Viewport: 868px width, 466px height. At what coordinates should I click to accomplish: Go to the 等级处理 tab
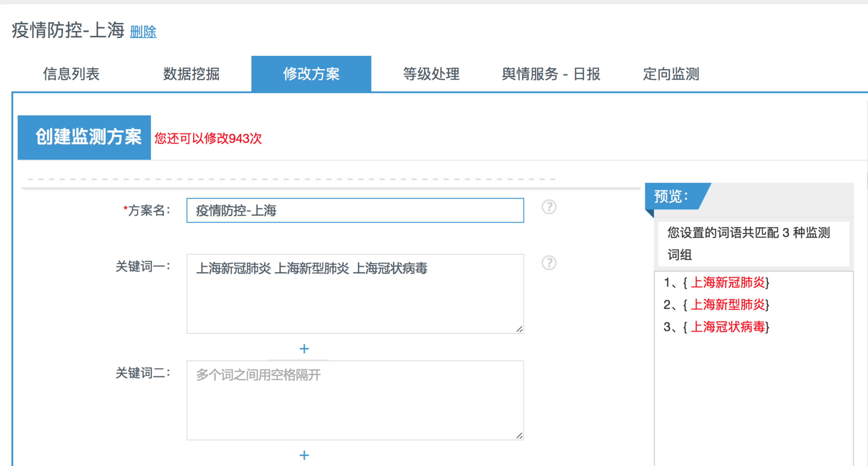[x=431, y=74]
